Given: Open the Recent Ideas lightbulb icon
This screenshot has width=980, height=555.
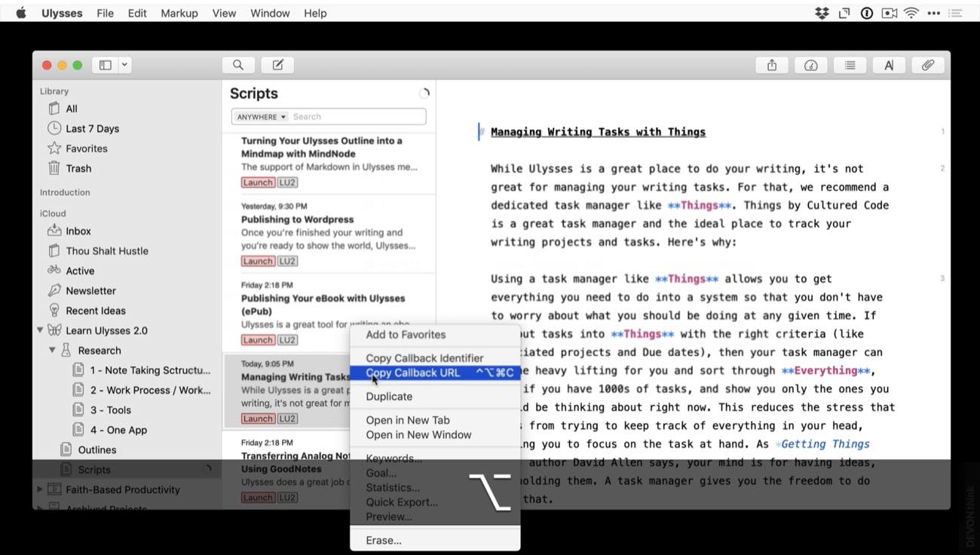Looking at the screenshot, I should click(x=54, y=310).
